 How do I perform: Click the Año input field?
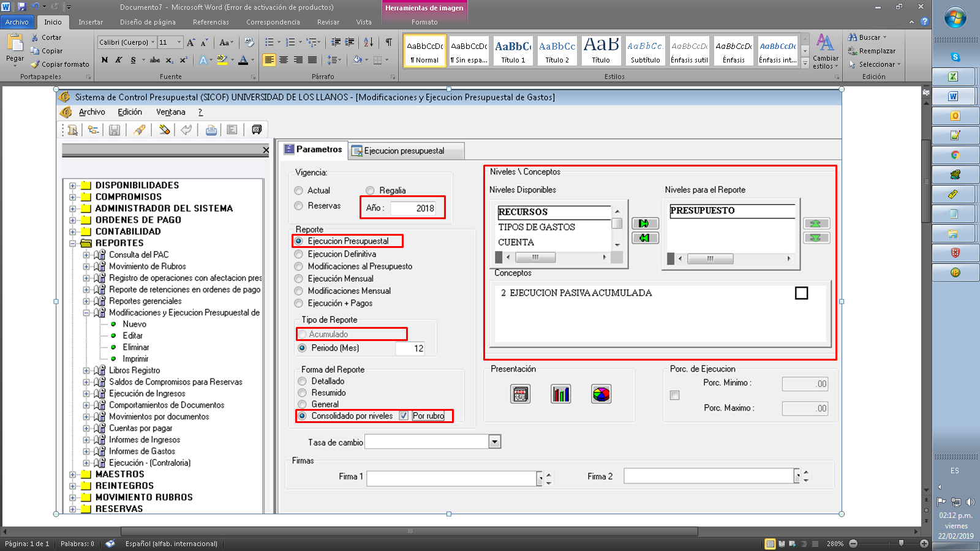pos(413,208)
